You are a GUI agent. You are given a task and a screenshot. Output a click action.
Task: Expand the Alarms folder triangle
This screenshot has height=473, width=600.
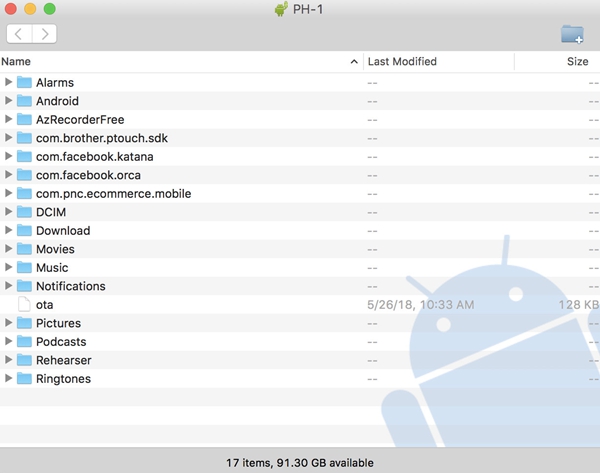coord(8,82)
